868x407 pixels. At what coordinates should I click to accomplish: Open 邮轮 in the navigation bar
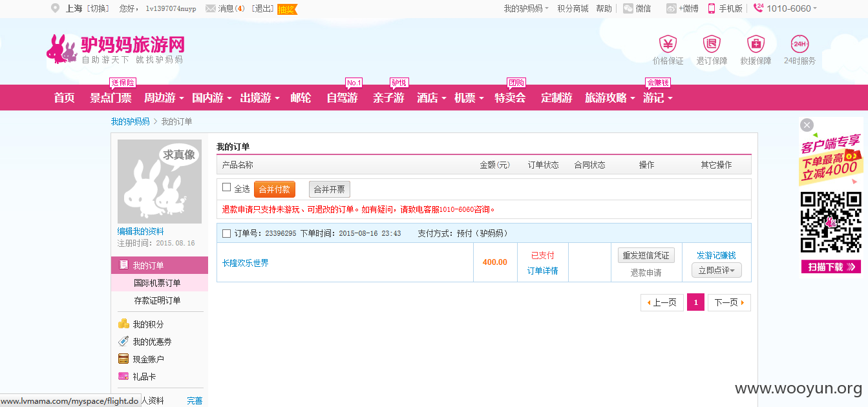pos(301,98)
